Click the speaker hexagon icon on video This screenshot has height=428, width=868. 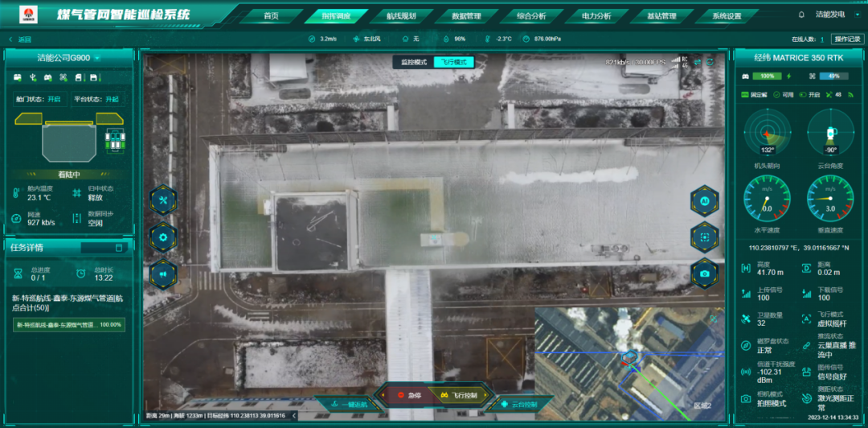163,274
